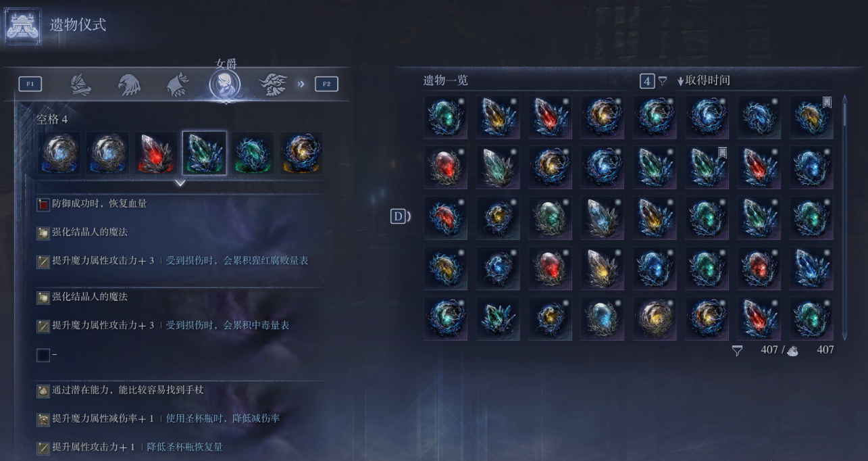Click the relic list vertical scrollbar
Image resolution: width=868 pixels, height=461 pixels.
pos(844,217)
